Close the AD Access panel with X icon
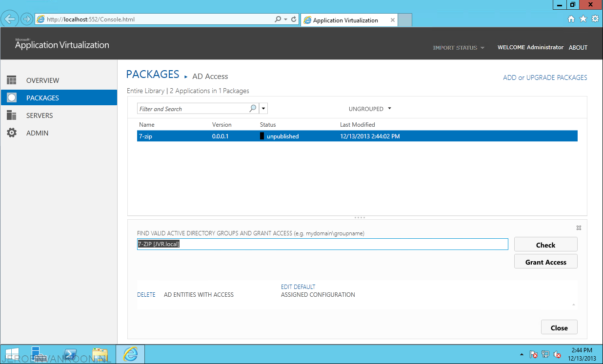Screen dimensions: 603x364 [579, 228]
